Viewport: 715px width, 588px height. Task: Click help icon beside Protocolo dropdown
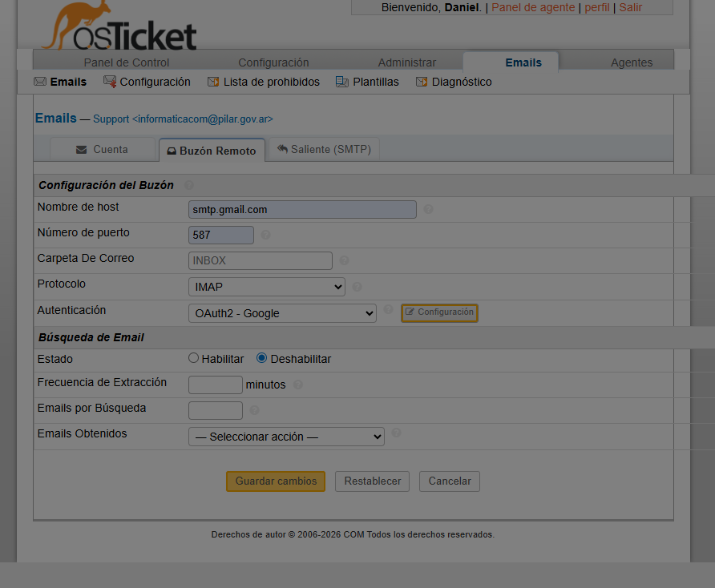[x=357, y=287]
